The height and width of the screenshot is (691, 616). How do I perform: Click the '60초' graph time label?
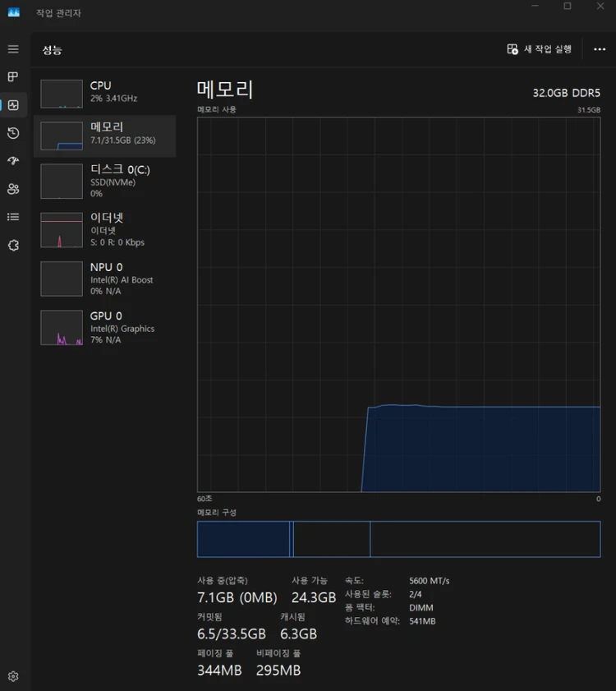tap(205, 499)
